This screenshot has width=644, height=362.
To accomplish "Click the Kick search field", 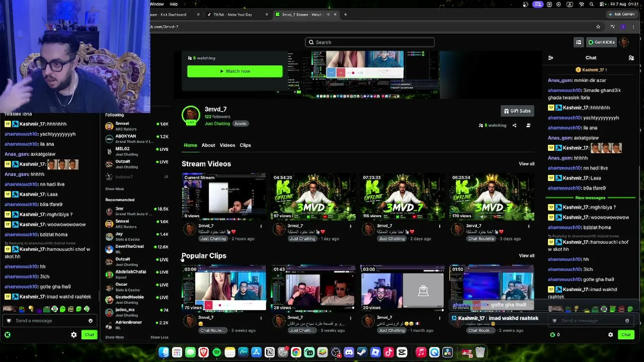I will click(x=370, y=42).
